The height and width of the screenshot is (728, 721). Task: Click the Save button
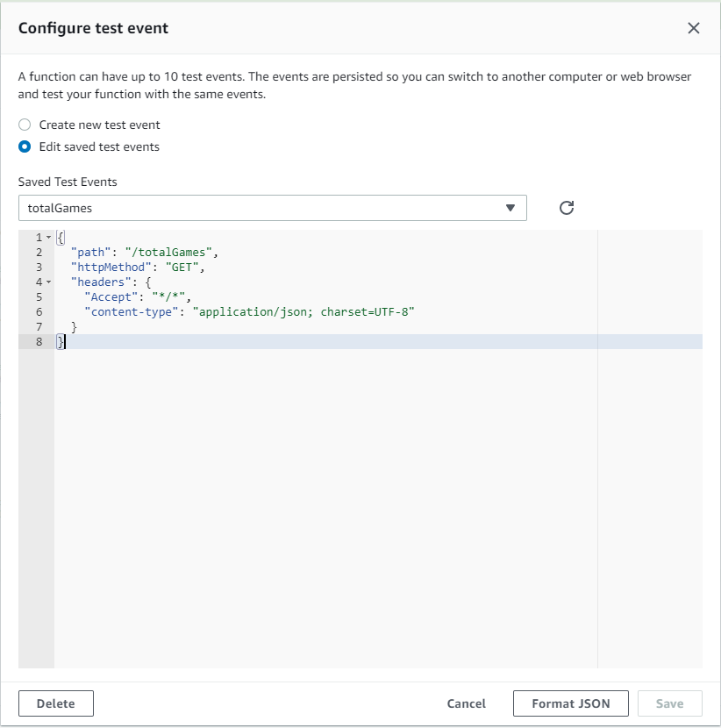pos(669,703)
